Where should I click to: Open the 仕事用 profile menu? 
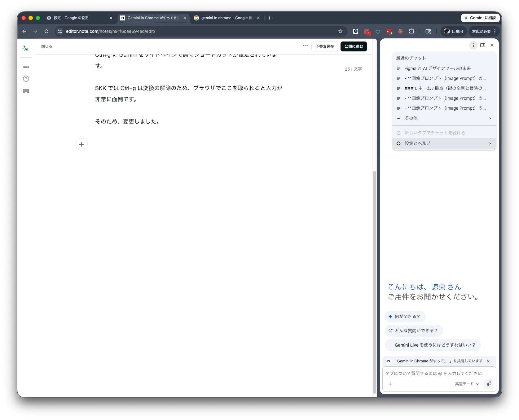[x=453, y=31]
